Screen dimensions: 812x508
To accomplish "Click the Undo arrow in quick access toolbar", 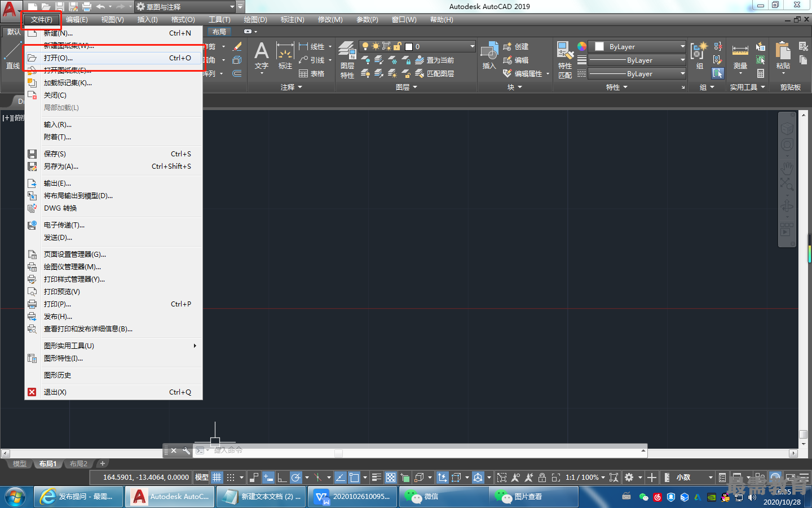I will point(100,7).
